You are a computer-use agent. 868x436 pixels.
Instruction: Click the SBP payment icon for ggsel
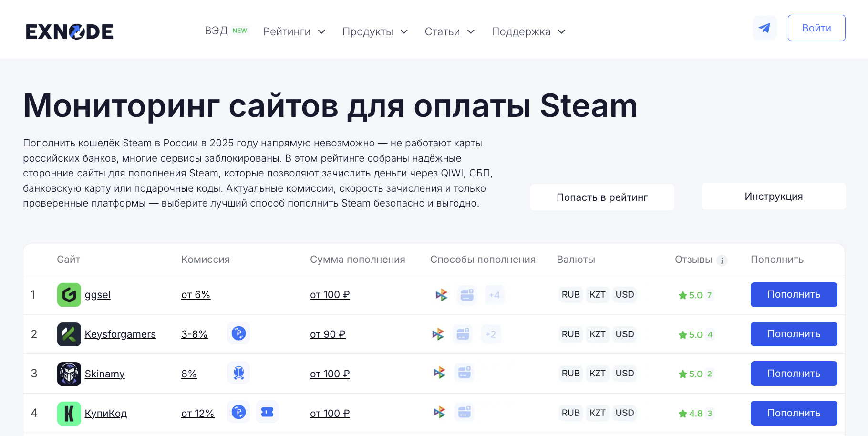(441, 295)
